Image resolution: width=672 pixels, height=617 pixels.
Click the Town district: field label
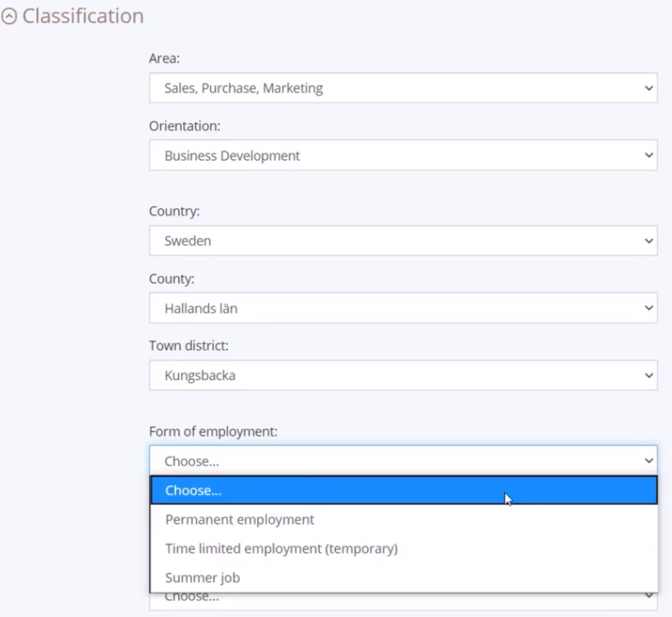click(189, 346)
